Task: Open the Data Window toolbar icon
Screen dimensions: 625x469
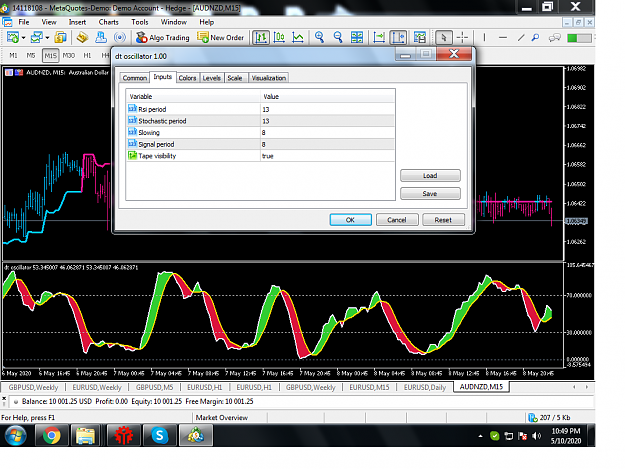Action: pos(83,37)
